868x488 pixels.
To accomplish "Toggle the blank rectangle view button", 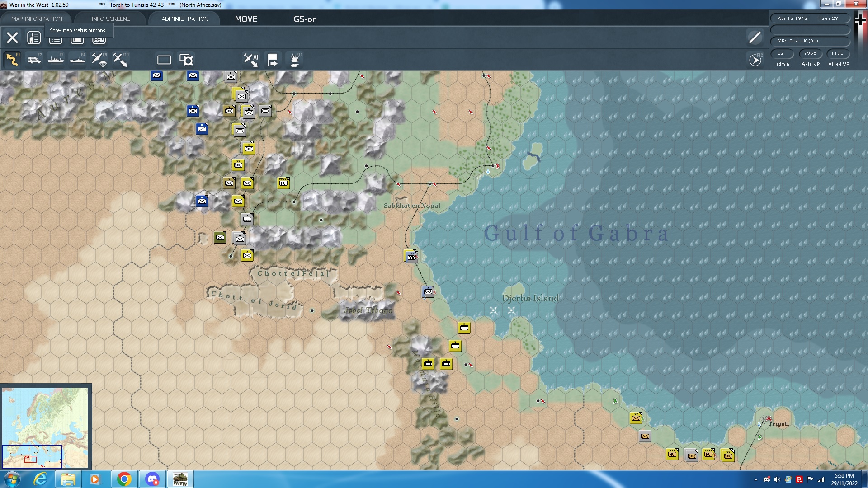I will pos(164,60).
